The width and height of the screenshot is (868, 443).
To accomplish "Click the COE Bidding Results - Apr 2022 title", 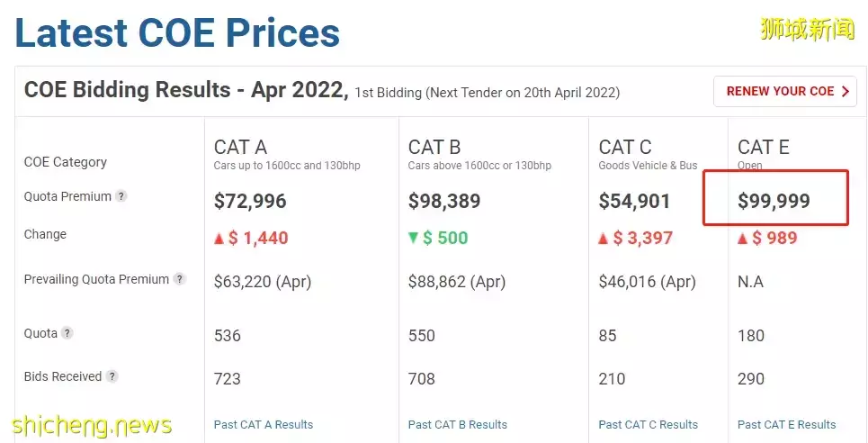I will coord(185,90).
